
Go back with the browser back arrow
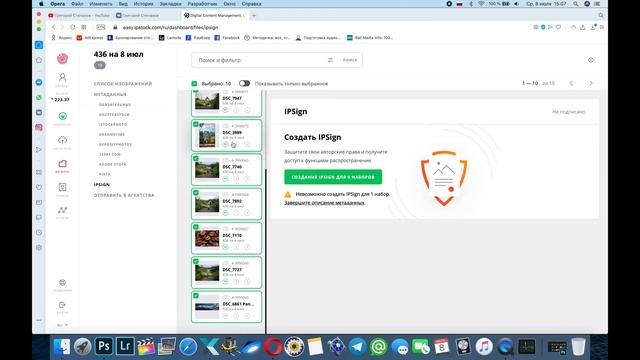(53, 27)
